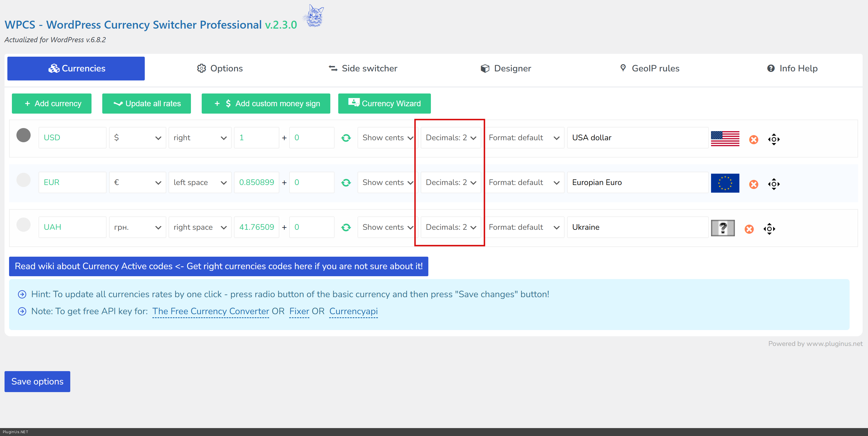This screenshot has height=436, width=868.
Task: Open the GeoIP rules tab
Action: click(649, 68)
